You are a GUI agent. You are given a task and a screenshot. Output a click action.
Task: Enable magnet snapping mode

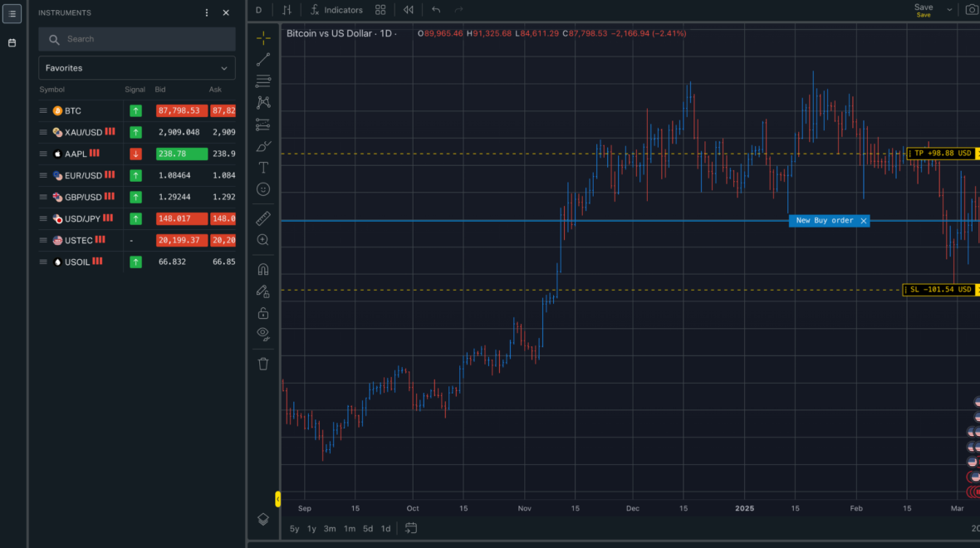pos(263,268)
